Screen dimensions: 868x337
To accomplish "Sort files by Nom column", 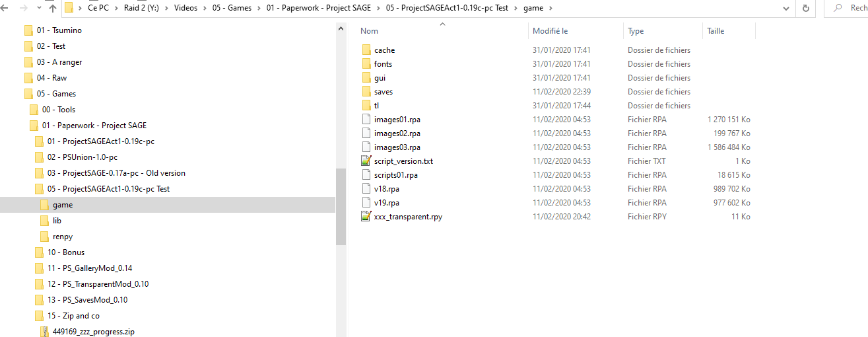I will click(370, 31).
